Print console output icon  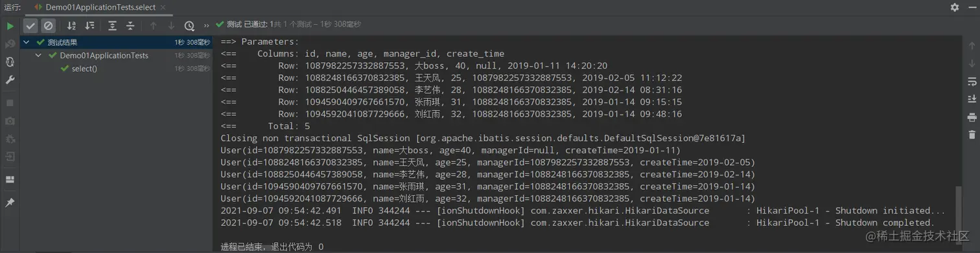point(972,117)
